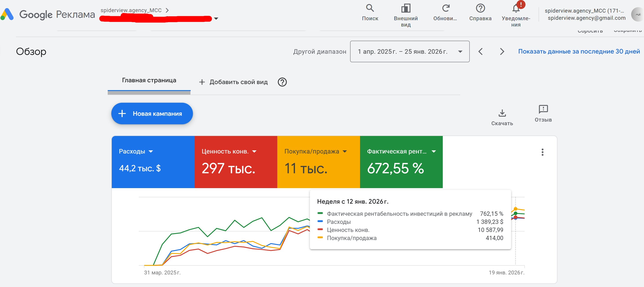Select the Главная страница tab
The image size is (644, 287).
[x=149, y=80]
